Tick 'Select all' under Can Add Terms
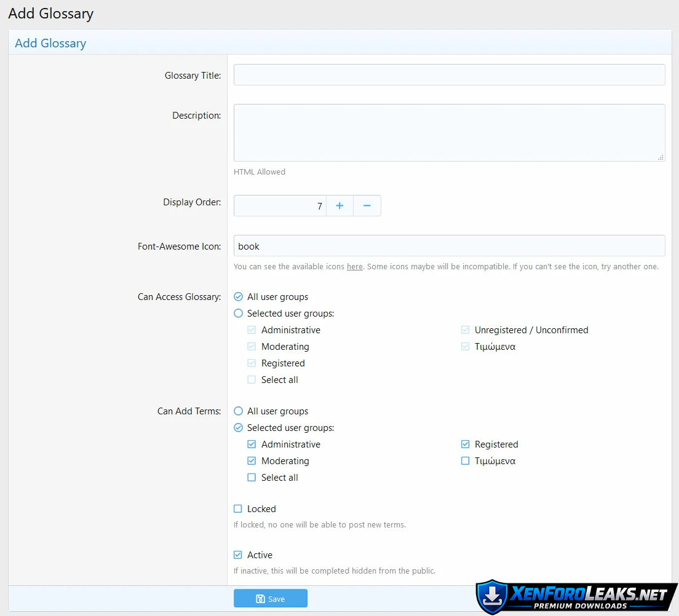The image size is (679, 616). click(252, 478)
